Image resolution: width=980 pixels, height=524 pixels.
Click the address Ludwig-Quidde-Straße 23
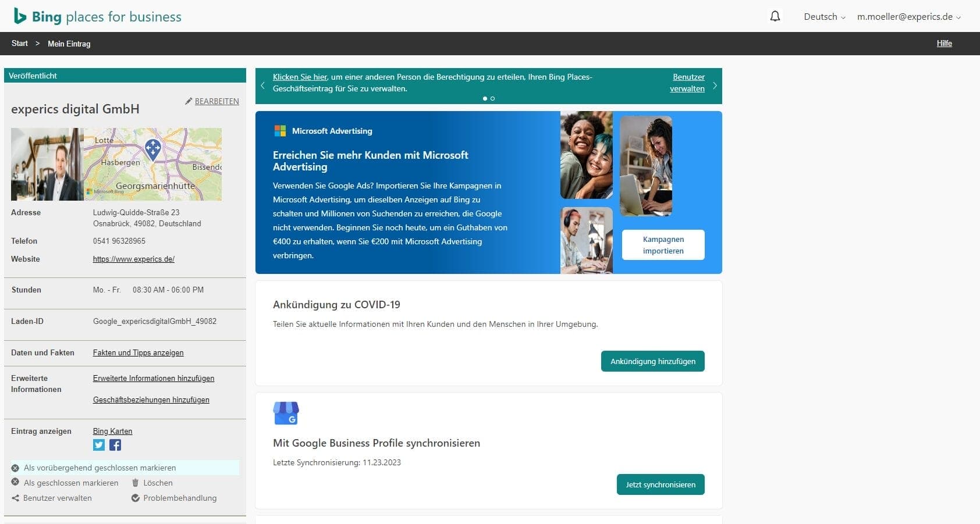(136, 213)
